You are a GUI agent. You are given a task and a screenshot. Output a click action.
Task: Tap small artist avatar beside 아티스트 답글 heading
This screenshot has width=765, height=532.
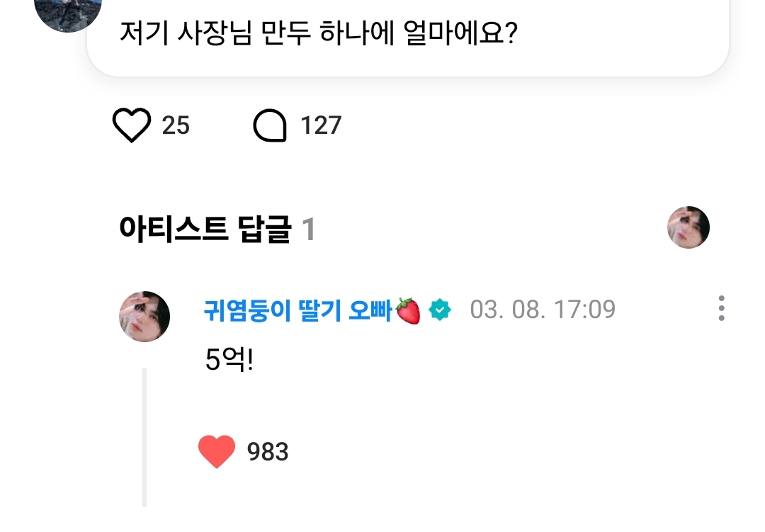coord(688,227)
